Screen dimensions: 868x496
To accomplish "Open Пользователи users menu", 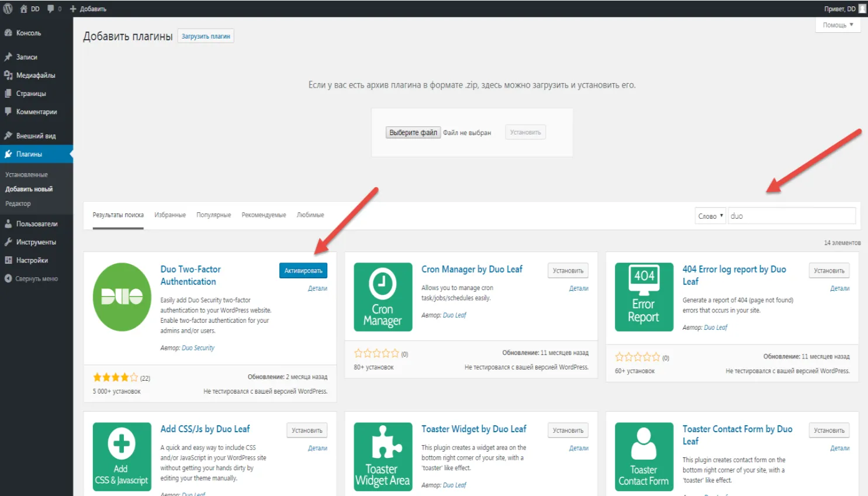I will (36, 223).
